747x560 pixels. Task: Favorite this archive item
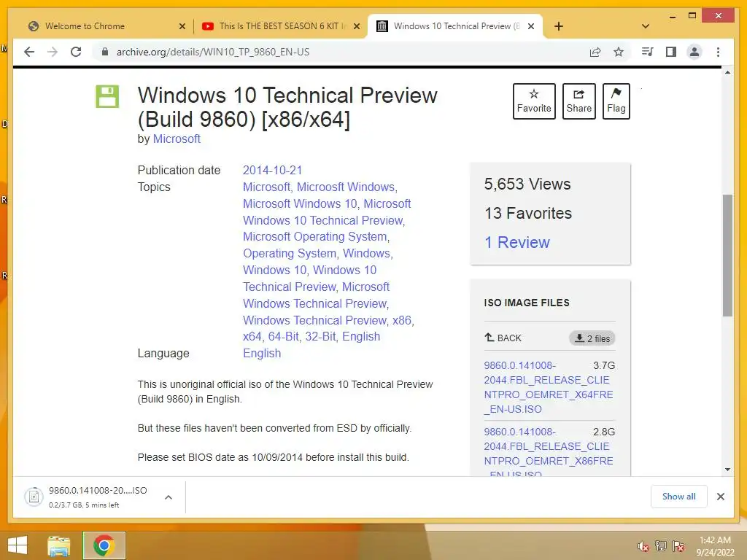pyautogui.click(x=534, y=101)
